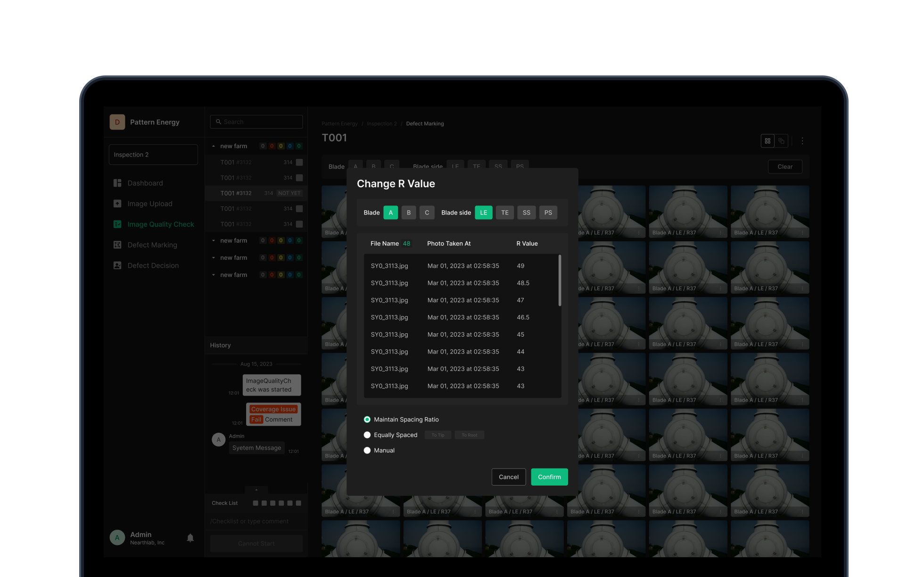Open the three-dot overflow menu near T001

[802, 141]
